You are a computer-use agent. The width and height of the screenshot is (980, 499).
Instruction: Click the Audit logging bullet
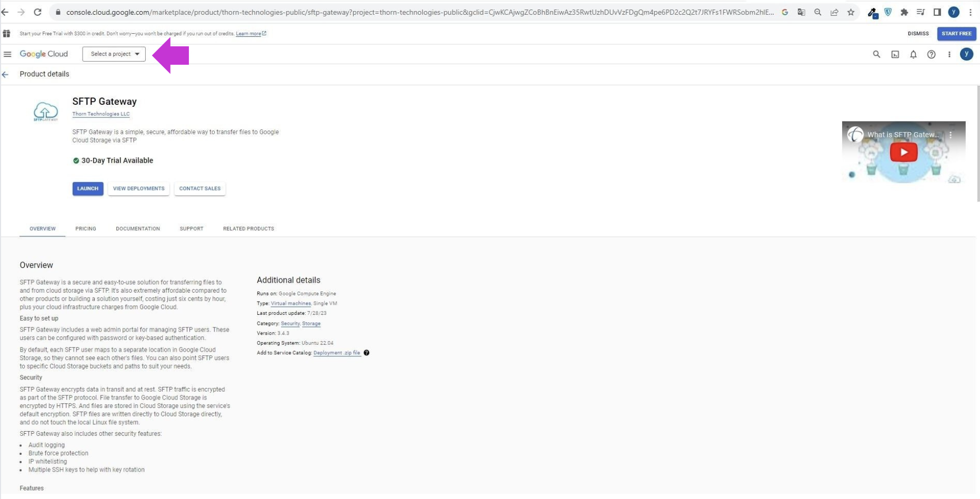click(x=46, y=445)
